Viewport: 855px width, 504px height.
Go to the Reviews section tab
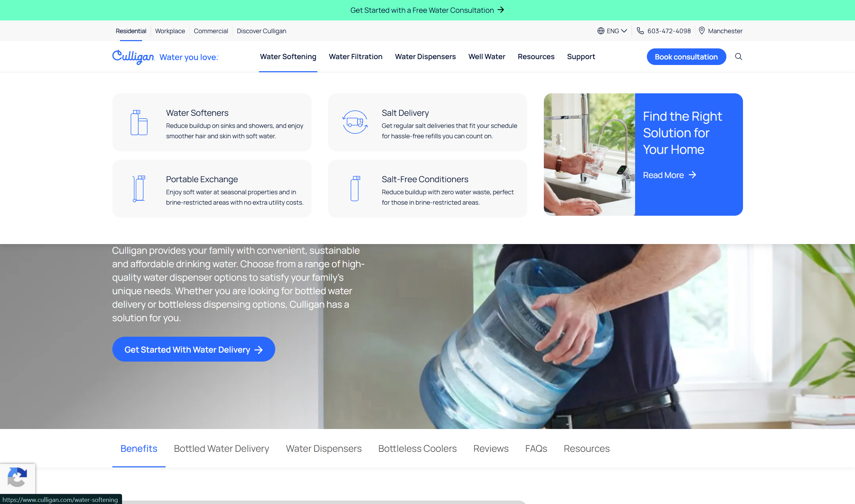pyautogui.click(x=491, y=448)
